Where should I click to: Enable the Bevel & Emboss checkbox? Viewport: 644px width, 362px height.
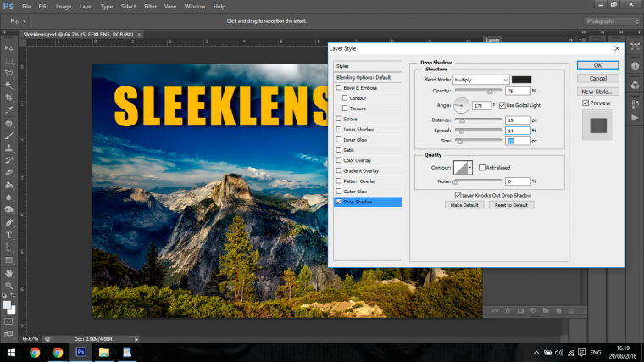tap(339, 87)
